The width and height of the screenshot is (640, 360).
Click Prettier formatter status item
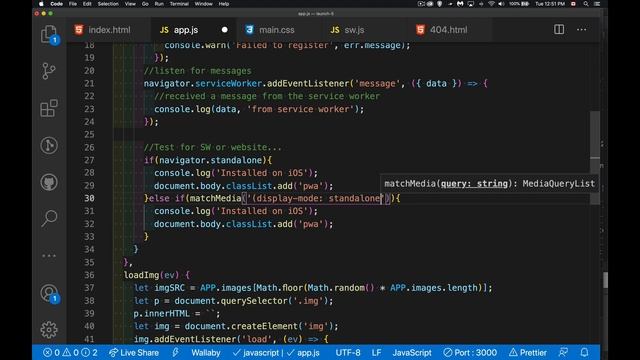[x=528, y=353]
